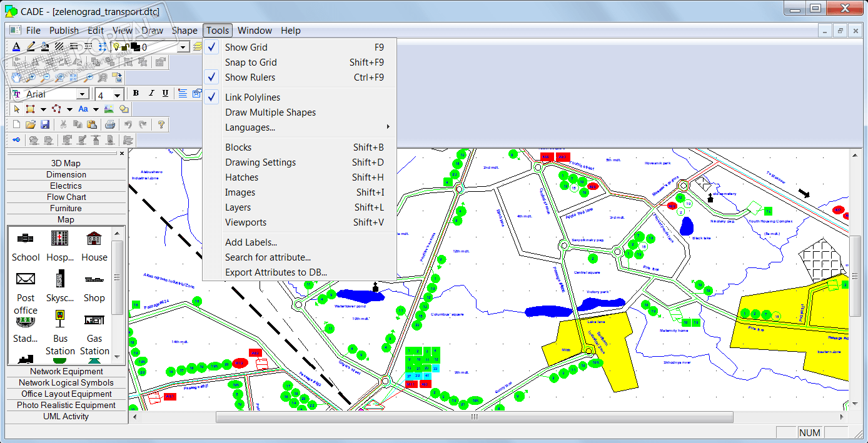Click the text alignment icon
Viewport: 868px width, 443px height.
coord(182,93)
